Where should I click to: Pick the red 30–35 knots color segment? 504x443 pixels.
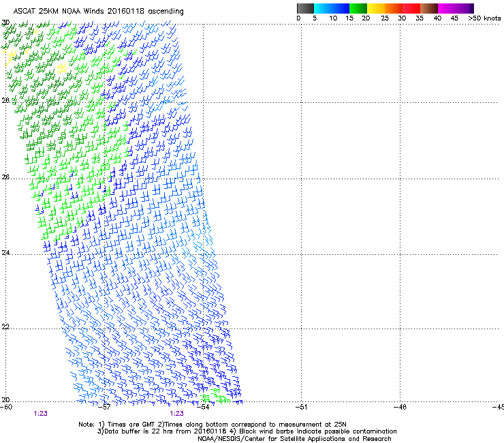[x=411, y=8]
